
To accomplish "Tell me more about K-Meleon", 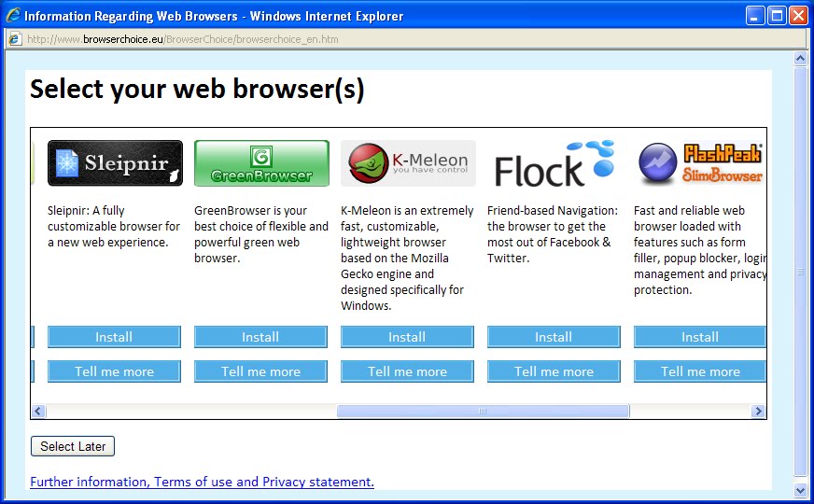I will pyautogui.click(x=407, y=371).
